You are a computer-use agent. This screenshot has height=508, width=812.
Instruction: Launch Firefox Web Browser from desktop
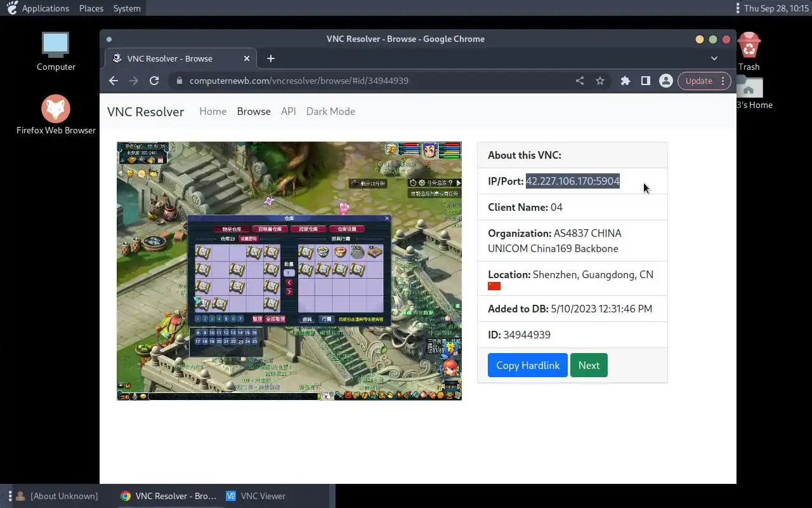[x=56, y=116]
